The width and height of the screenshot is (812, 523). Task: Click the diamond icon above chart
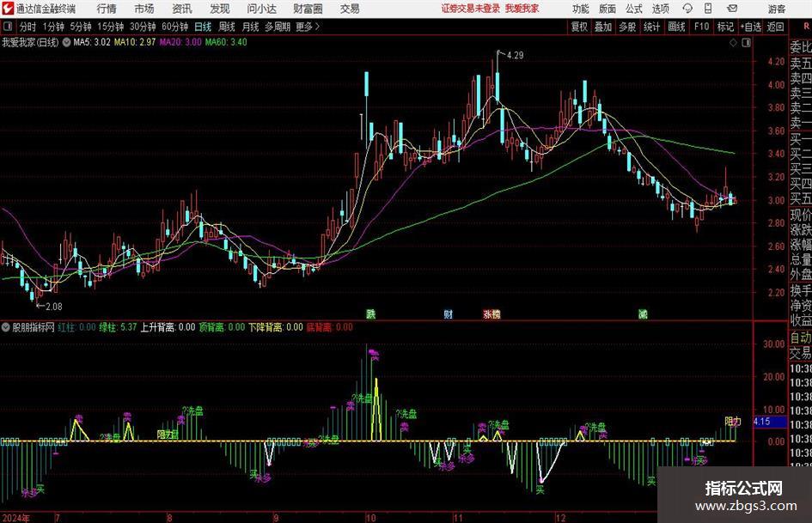point(733,42)
